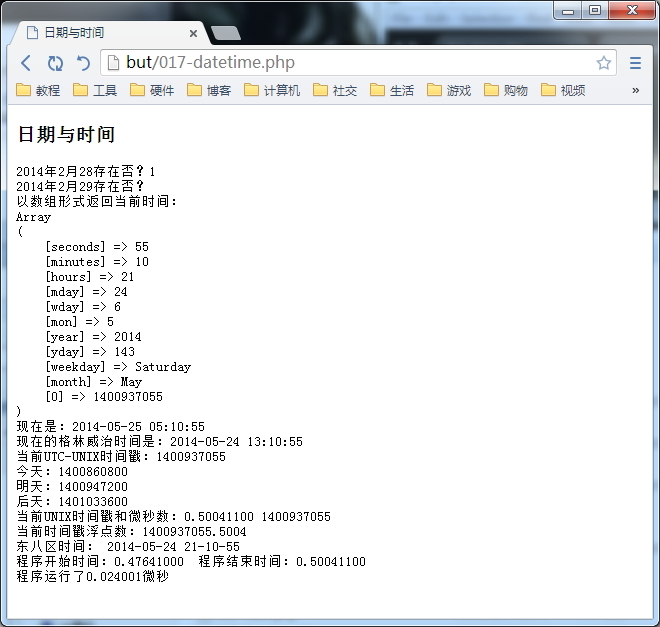Select the 日期与时间 browser tab
This screenshot has height=627, width=660.
point(109,33)
